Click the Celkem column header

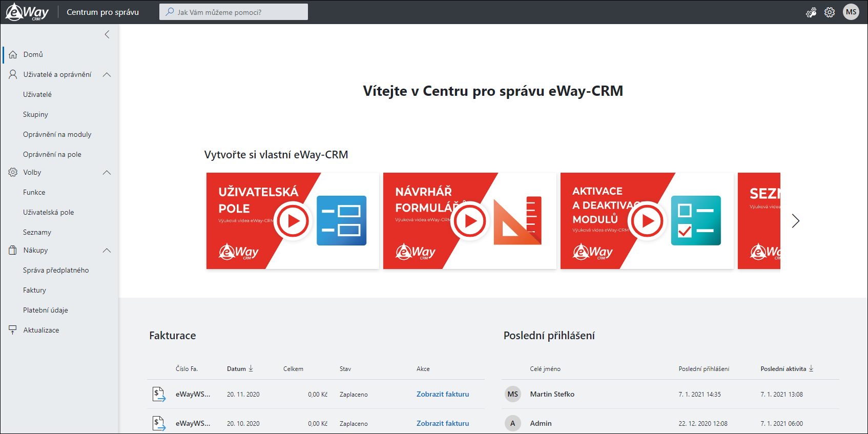294,369
